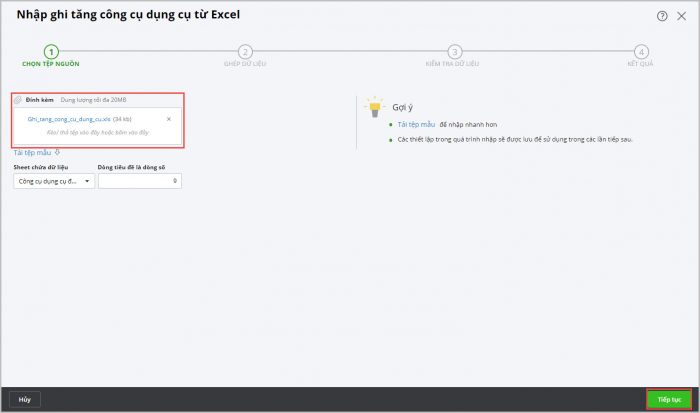The width and height of the screenshot is (700, 413).
Task: Click the Dòng tiêu đề là dòng số field
Action: pos(135,181)
